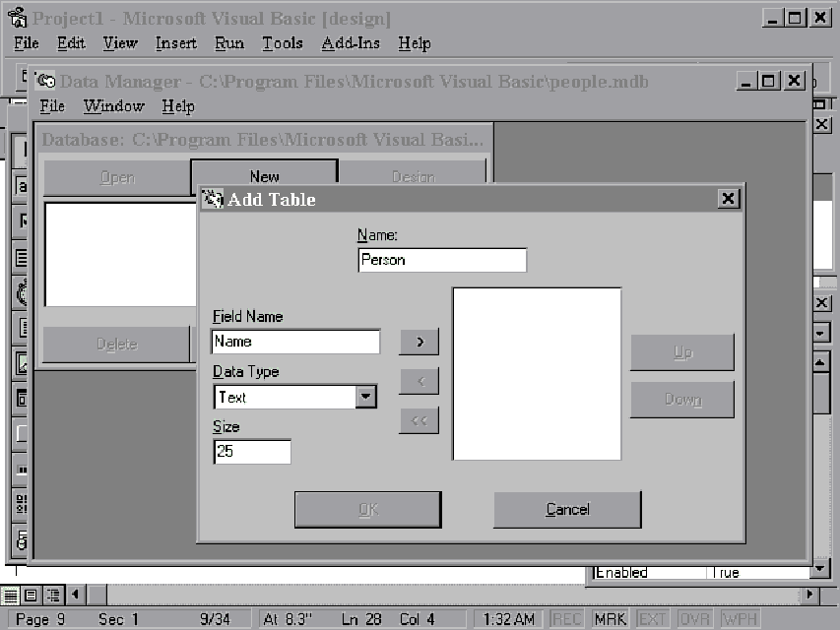Open the Data Type dropdown arrow
The width and height of the screenshot is (840, 630).
(x=365, y=397)
